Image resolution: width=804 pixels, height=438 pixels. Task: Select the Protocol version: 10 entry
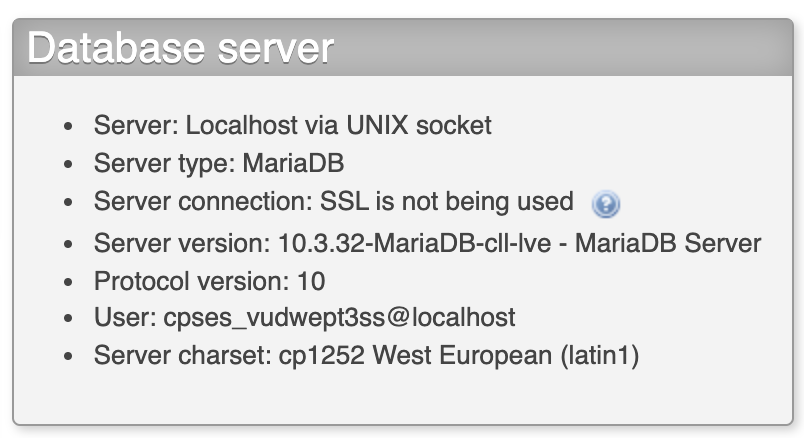pyautogui.click(x=209, y=282)
